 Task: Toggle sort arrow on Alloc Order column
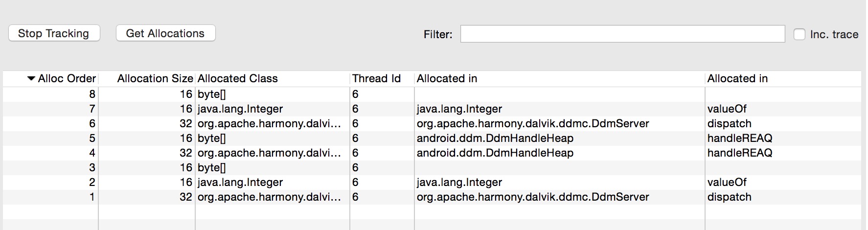click(31, 78)
